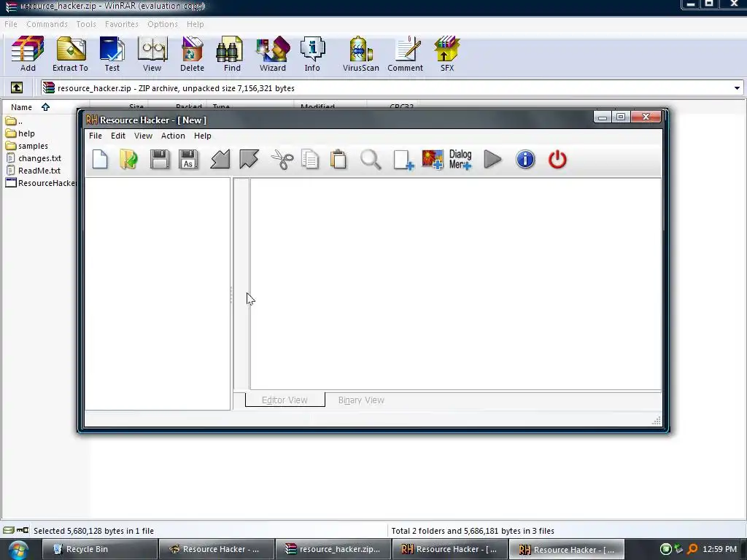747x560 pixels.
Task: Click the second dark arrow toolbar icon
Action: coord(249,159)
